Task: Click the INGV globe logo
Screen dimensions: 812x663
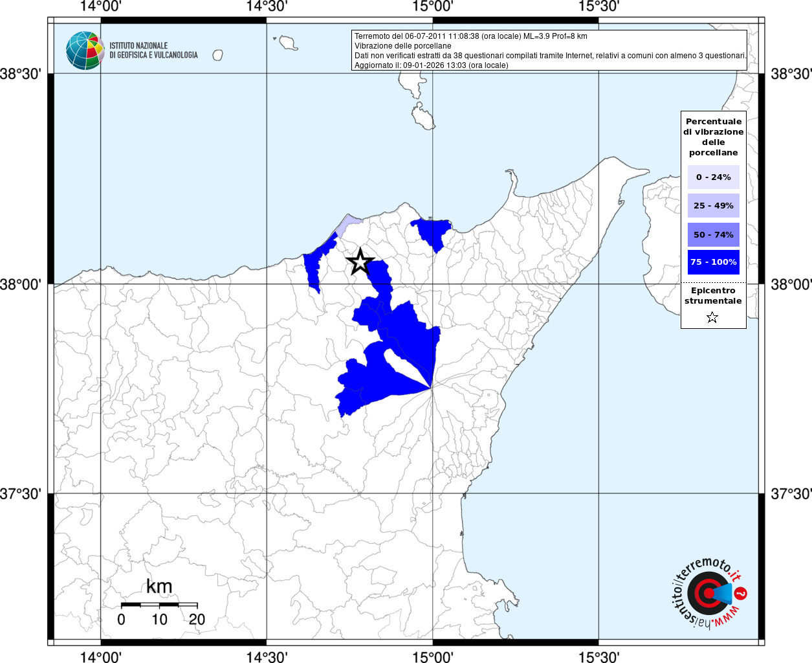Action: point(85,51)
